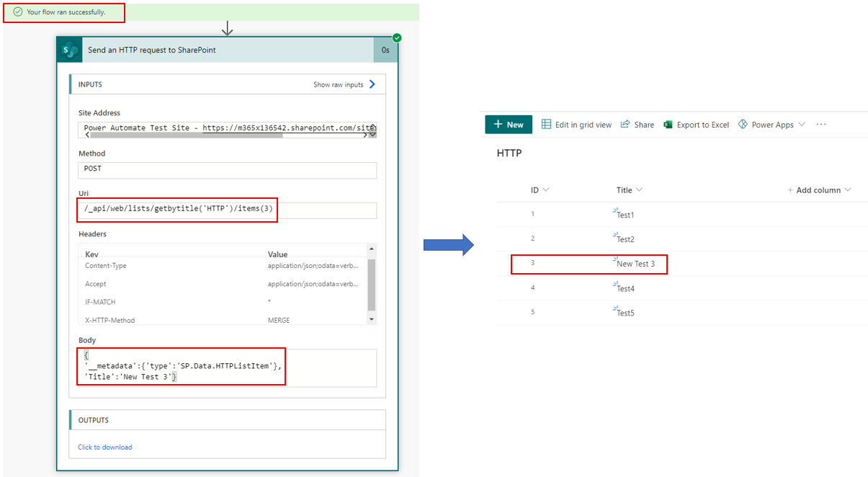868x477 pixels.
Task: Click the Headers scrollbar up arrow
Action: [372, 249]
